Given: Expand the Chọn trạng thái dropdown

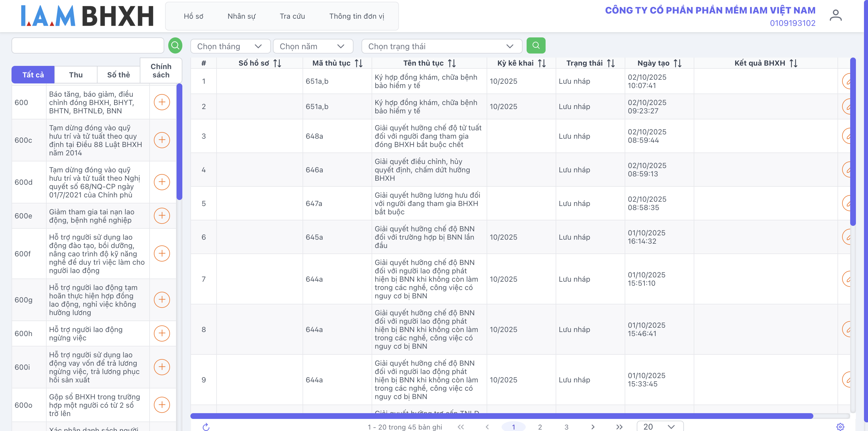Looking at the screenshot, I should click(x=441, y=47).
